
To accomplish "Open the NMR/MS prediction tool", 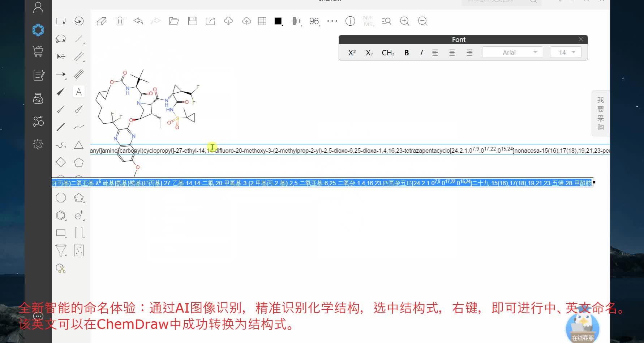I will point(368,21).
